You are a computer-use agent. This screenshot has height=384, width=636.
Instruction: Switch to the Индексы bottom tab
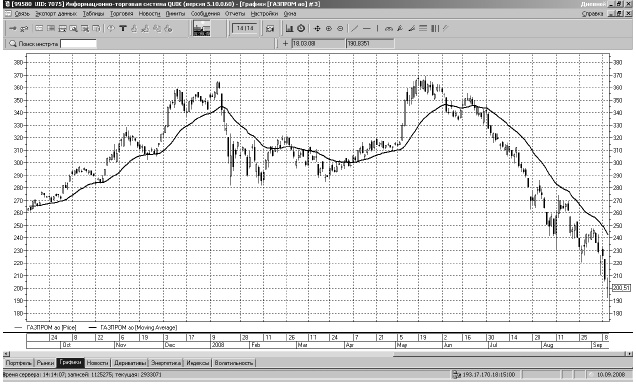pyautogui.click(x=198, y=363)
